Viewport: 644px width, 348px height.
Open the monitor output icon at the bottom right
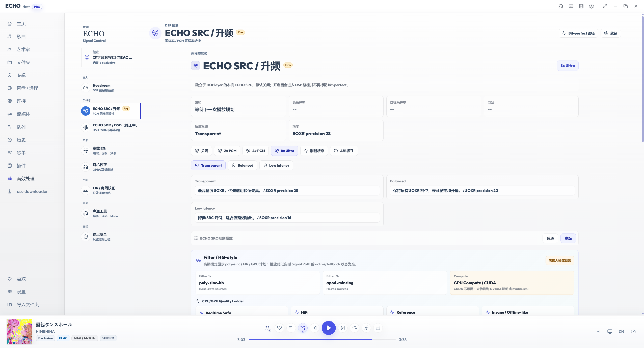coord(610,332)
